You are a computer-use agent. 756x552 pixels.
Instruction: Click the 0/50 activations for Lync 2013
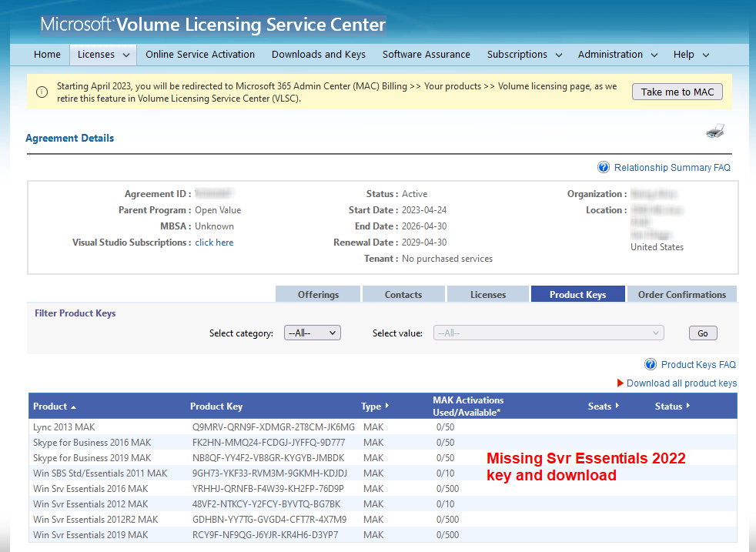446,427
